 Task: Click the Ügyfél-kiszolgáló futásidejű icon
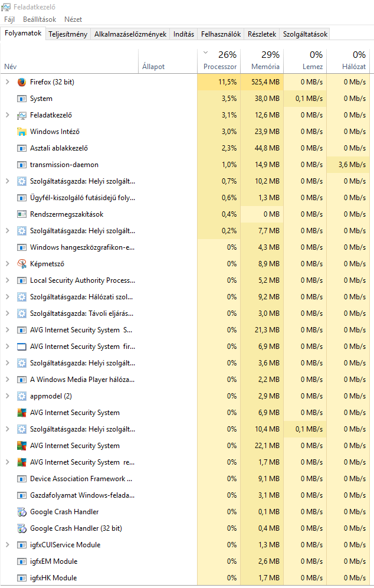22,198
